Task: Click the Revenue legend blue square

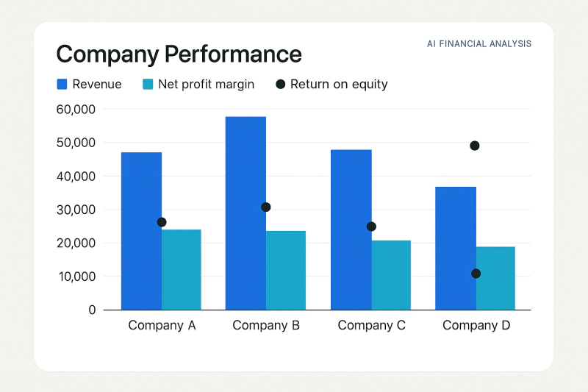Action: coord(62,84)
